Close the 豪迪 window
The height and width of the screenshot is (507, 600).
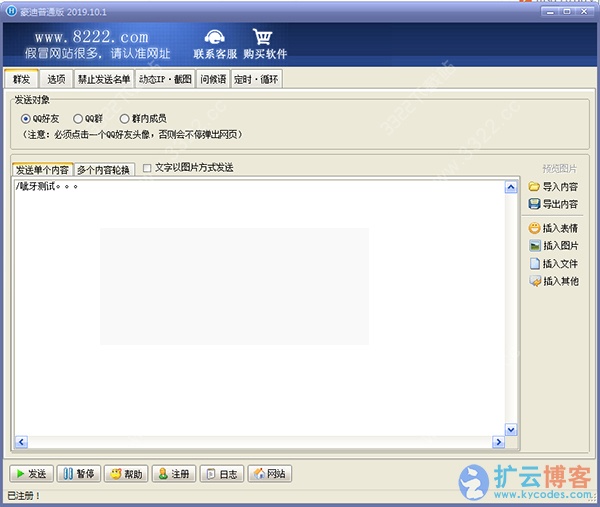(584, 12)
